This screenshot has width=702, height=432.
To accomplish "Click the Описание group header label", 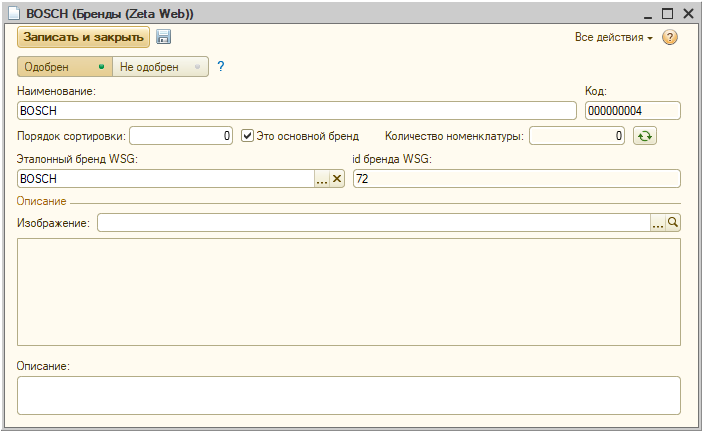I will pos(41,201).
